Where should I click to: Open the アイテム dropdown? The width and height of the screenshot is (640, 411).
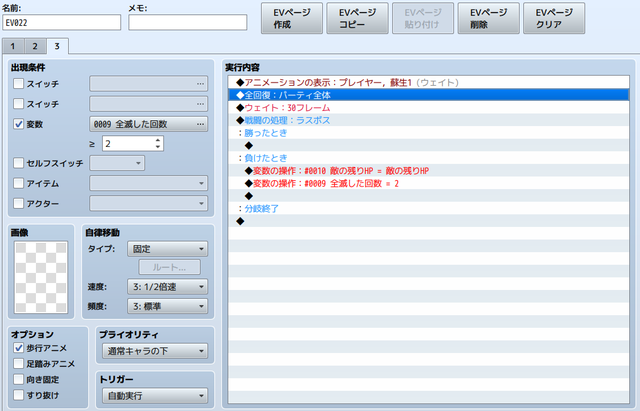point(149,183)
